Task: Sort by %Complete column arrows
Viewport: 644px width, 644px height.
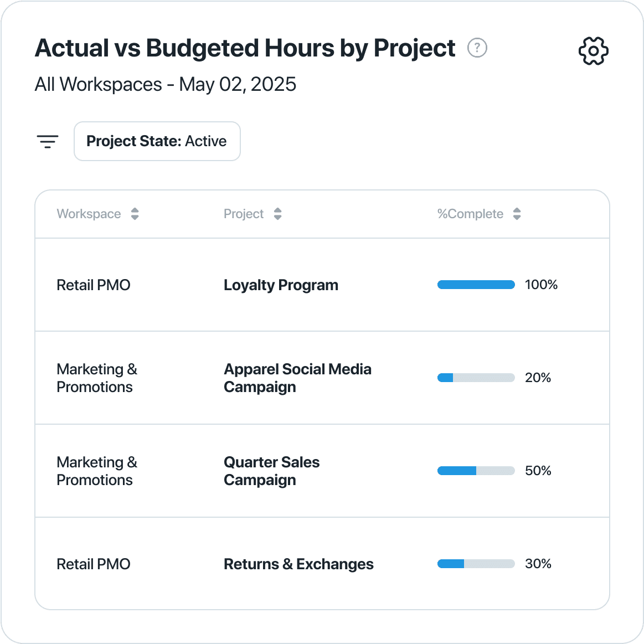Action: pyautogui.click(x=517, y=214)
